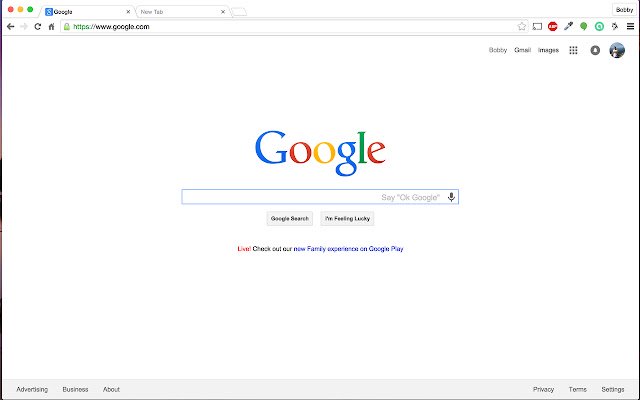Open the Google apps grid
The image size is (640, 400).
pos(573,50)
